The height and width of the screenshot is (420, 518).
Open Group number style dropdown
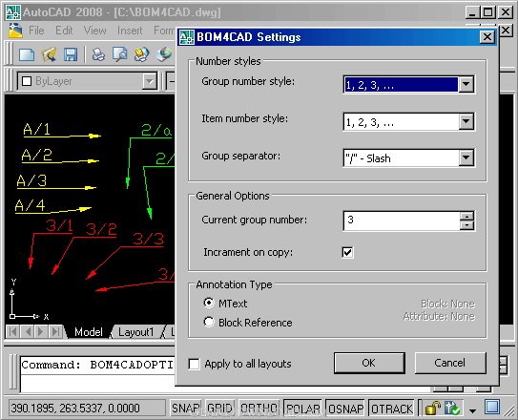coord(466,84)
